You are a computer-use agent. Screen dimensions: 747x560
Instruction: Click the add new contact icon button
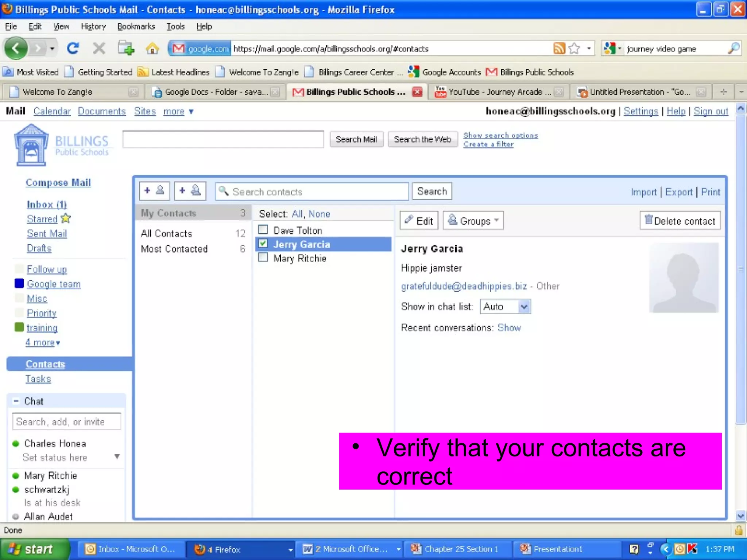(x=154, y=191)
